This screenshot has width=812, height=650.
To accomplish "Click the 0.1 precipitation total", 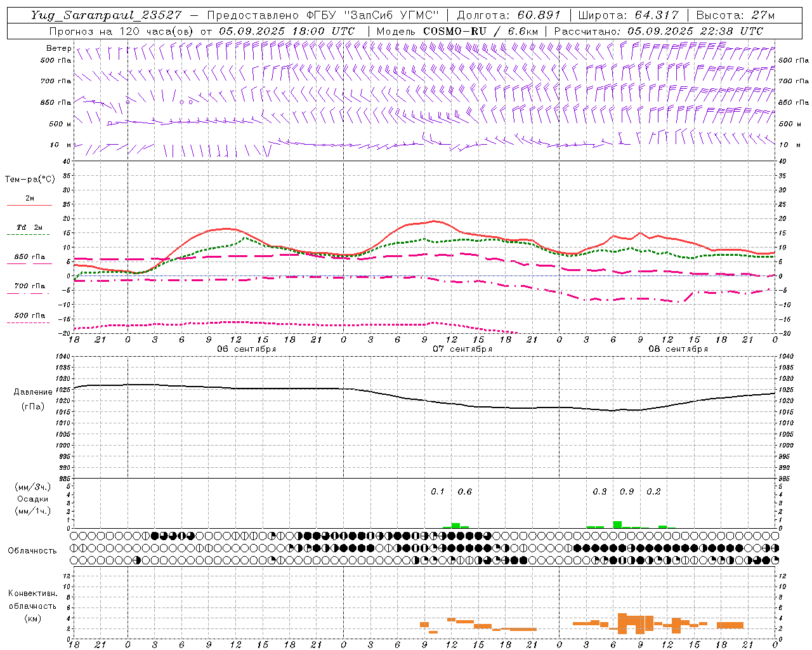I will [438, 491].
